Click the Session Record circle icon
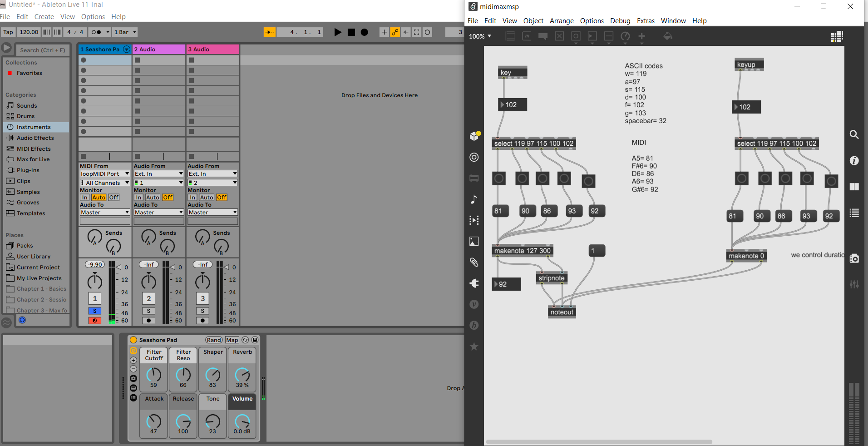Image resolution: width=868 pixels, height=446 pixels. (428, 32)
